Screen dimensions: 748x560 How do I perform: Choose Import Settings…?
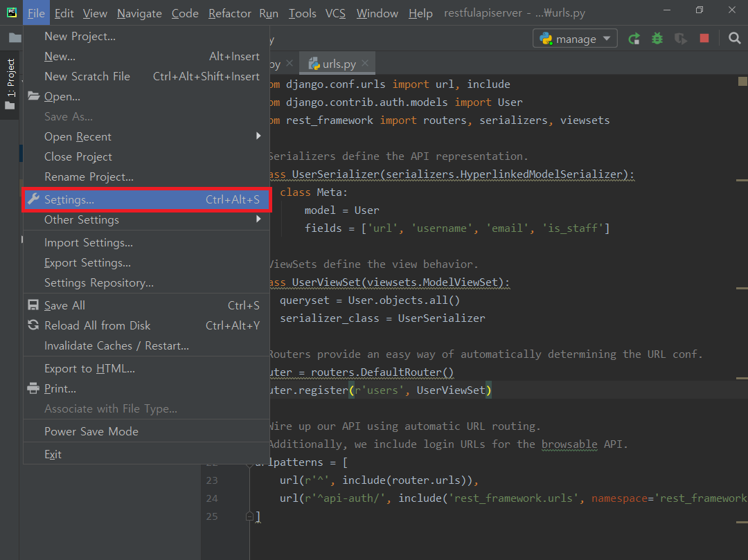click(x=146, y=242)
